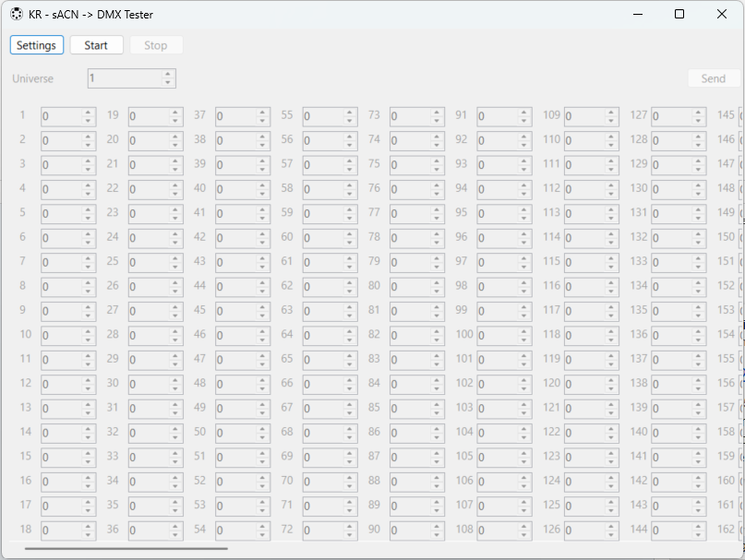
Task: Increment channel 126 with up arrow
Action: click(x=611, y=526)
